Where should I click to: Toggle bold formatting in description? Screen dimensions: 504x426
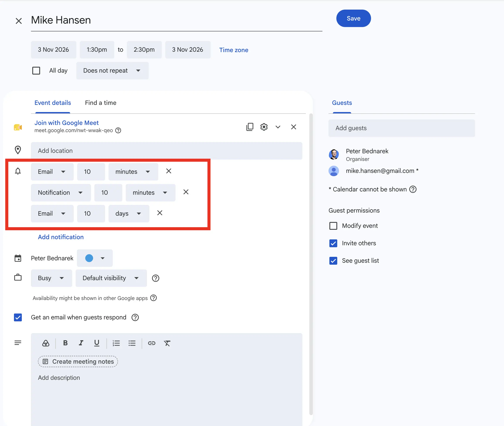coord(65,343)
